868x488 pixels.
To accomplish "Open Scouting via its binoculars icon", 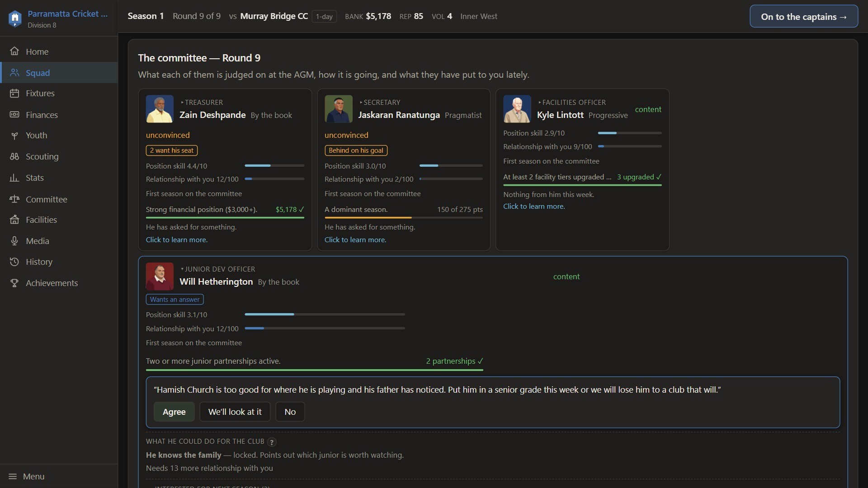I will tap(14, 156).
